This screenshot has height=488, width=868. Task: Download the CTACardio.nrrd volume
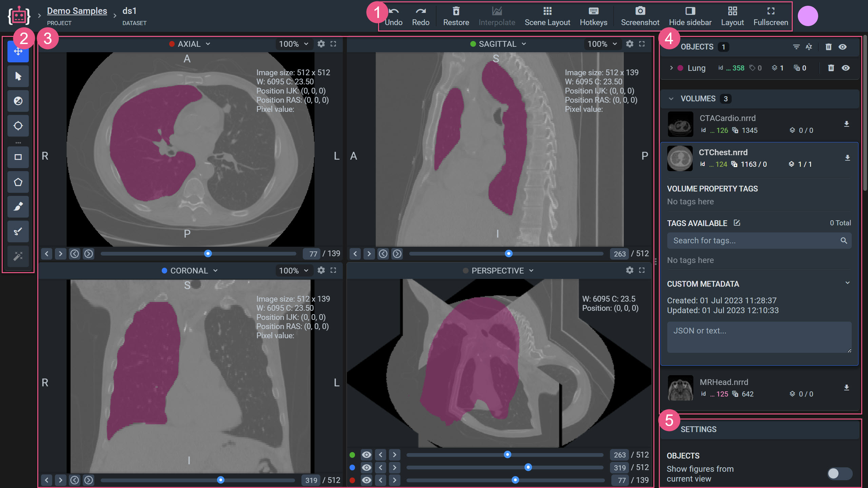[846, 124]
